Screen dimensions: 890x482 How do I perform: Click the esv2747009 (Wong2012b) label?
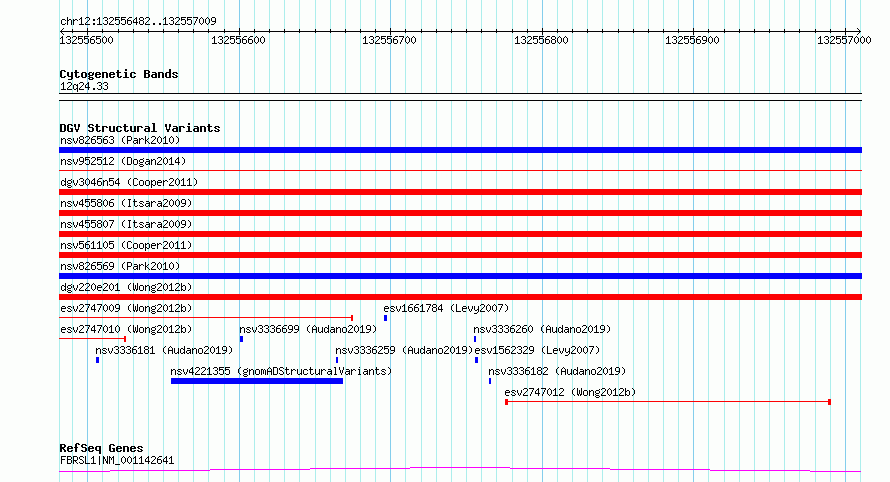click(x=126, y=308)
